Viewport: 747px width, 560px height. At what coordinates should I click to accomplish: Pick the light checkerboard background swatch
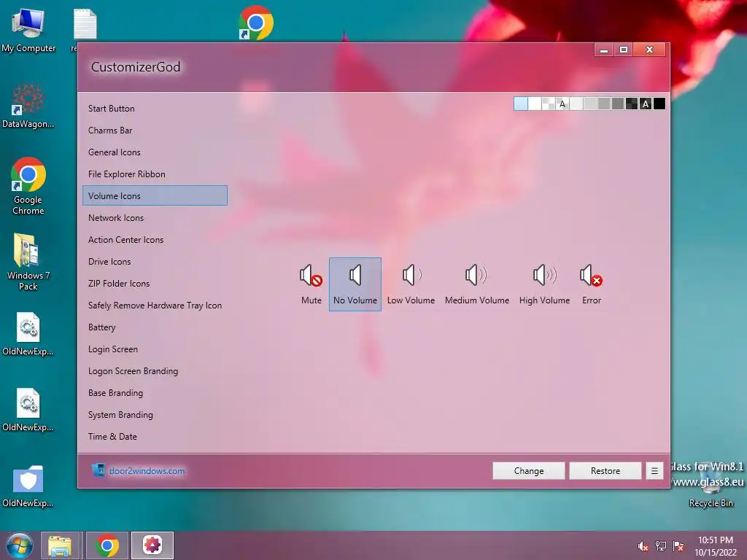tap(549, 104)
